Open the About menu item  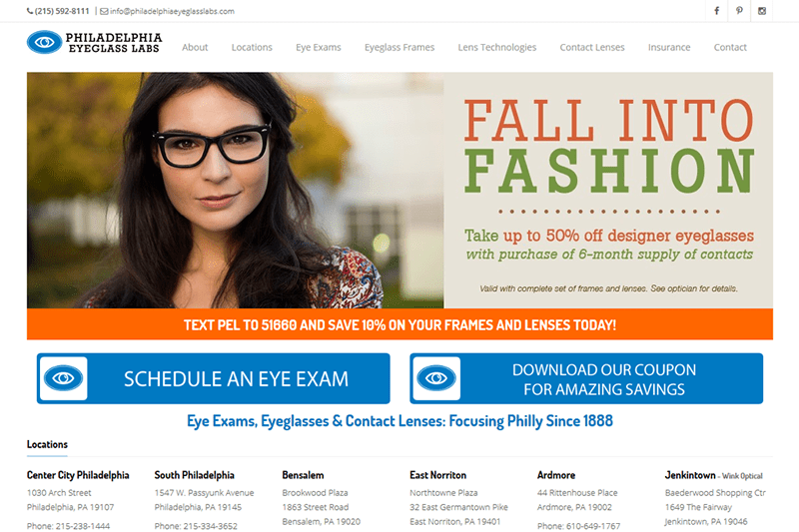coord(195,47)
